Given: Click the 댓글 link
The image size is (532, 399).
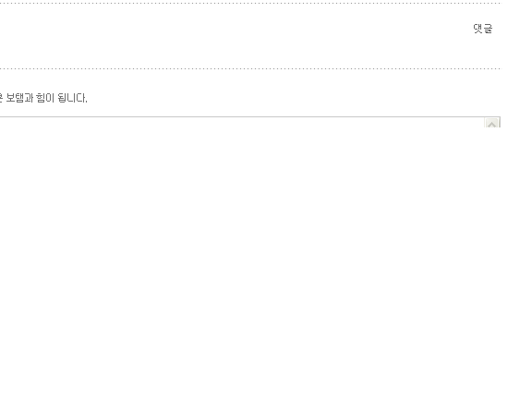Looking at the screenshot, I should click(x=482, y=29).
